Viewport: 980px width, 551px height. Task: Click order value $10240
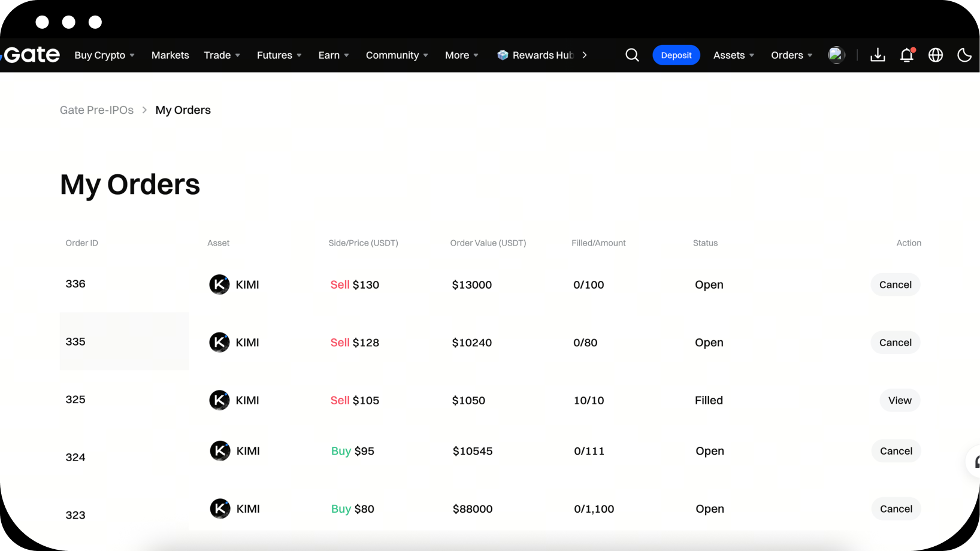(x=472, y=343)
